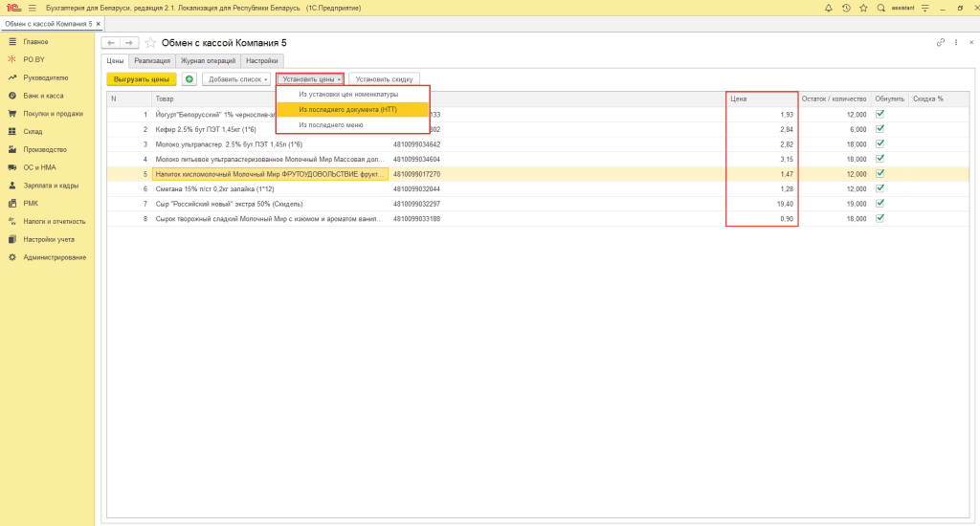The height and width of the screenshot is (526, 980).
Task: Toggle Обнулить checkbox for Йогурт row 1
Action: click(x=880, y=115)
